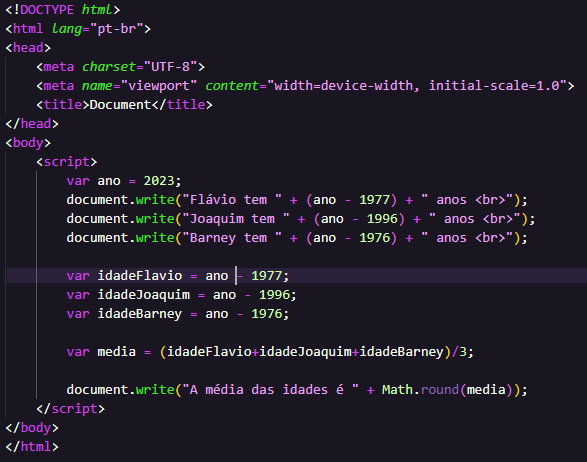Select the lang attribute value "pt-br"
Viewport: 587px width, 462px height.
click(x=117, y=29)
